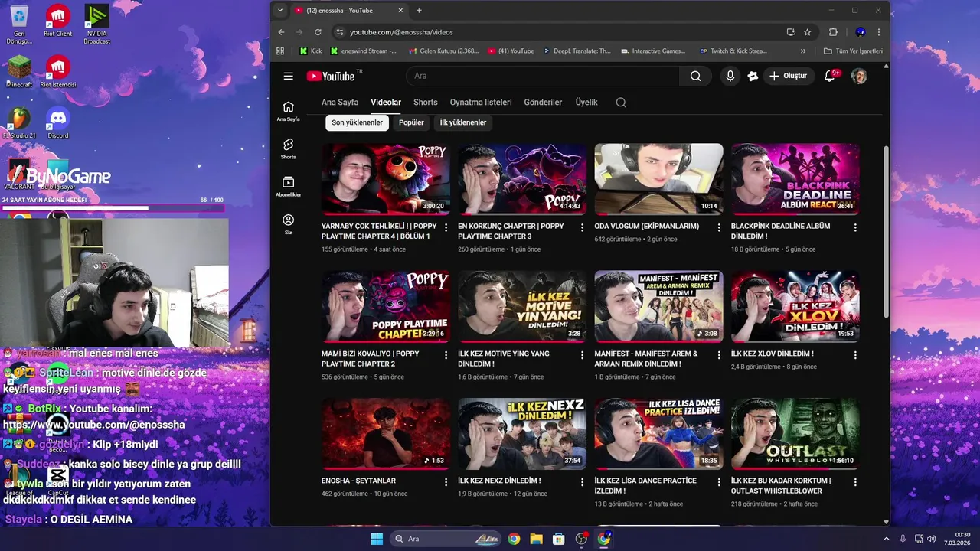Image resolution: width=980 pixels, height=551 pixels.
Task: Open the Üyelik tab
Action: pyautogui.click(x=586, y=103)
